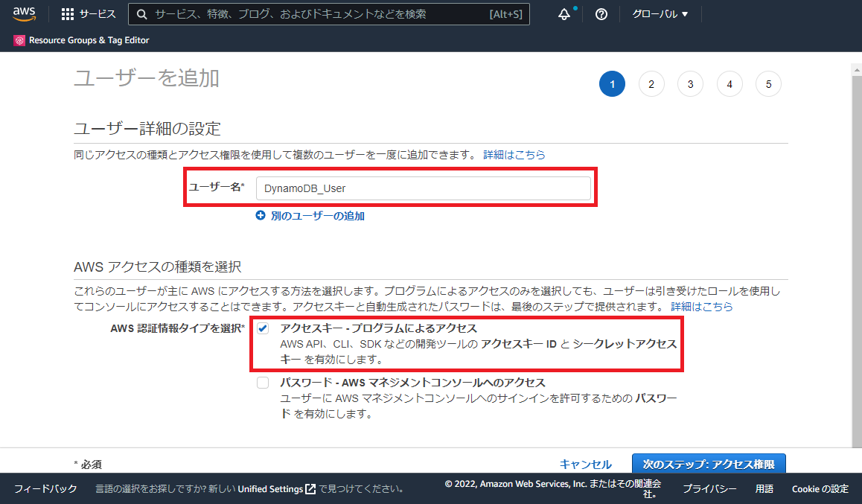
Task: Open the help question mark icon
Action: pyautogui.click(x=601, y=14)
